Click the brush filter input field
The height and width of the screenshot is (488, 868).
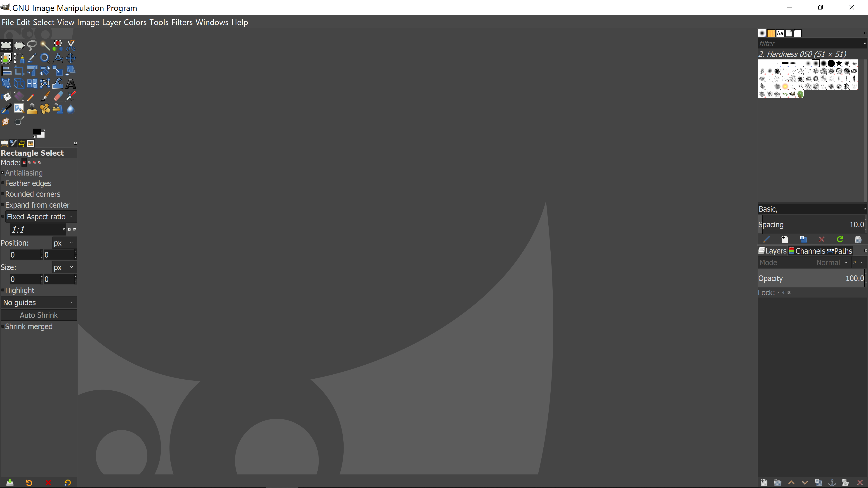(x=809, y=43)
